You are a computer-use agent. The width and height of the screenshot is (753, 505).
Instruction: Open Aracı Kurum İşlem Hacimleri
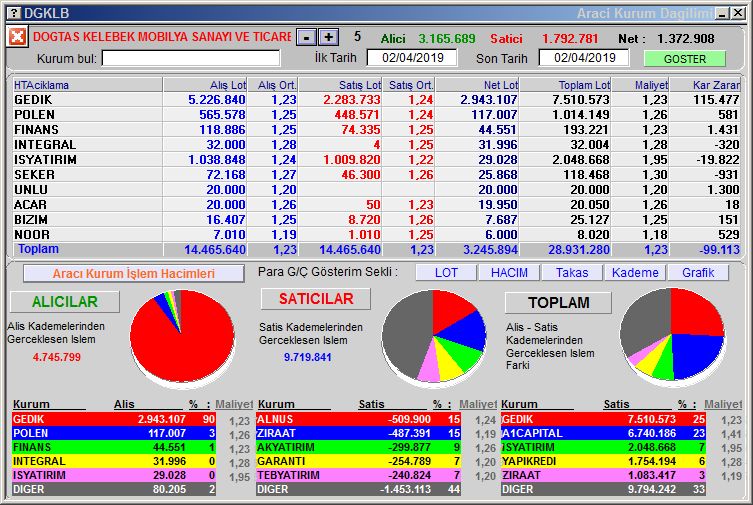pos(134,274)
